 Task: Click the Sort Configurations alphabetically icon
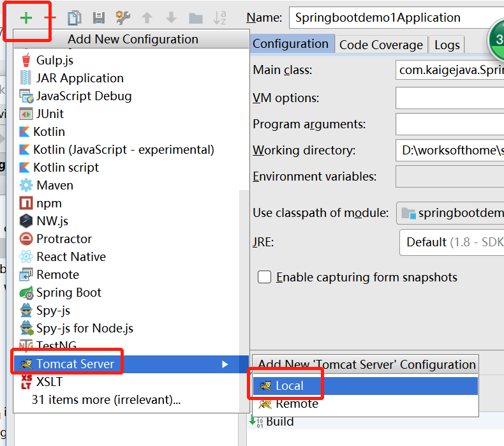click(x=219, y=18)
